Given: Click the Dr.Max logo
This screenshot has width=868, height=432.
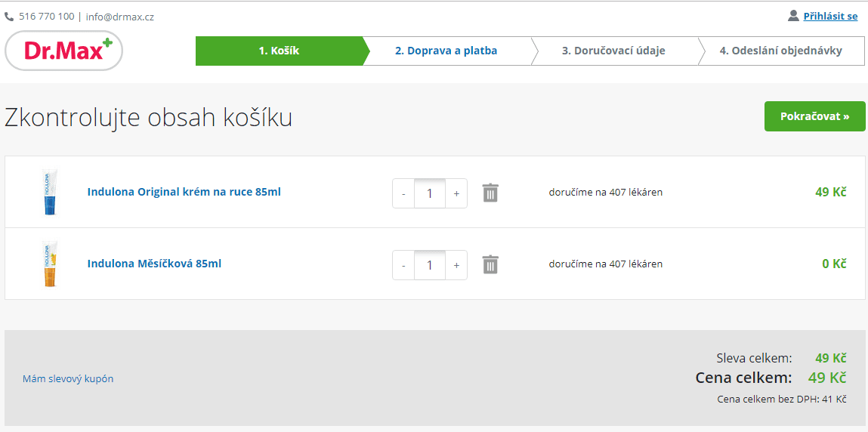Looking at the screenshot, I should (x=63, y=51).
